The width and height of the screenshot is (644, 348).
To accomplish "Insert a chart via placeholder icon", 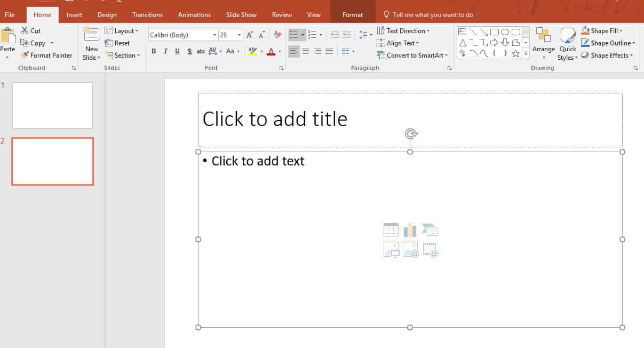I will (410, 230).
